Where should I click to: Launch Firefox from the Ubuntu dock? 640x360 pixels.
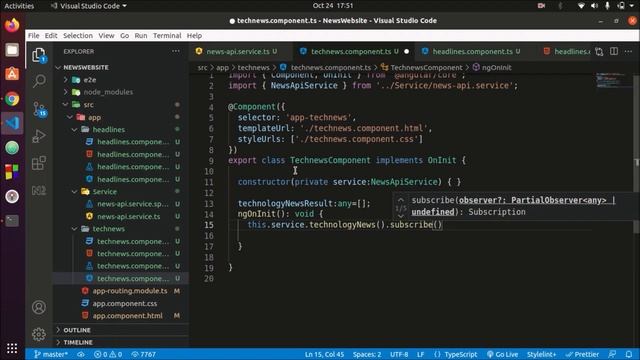click(12, 25)
